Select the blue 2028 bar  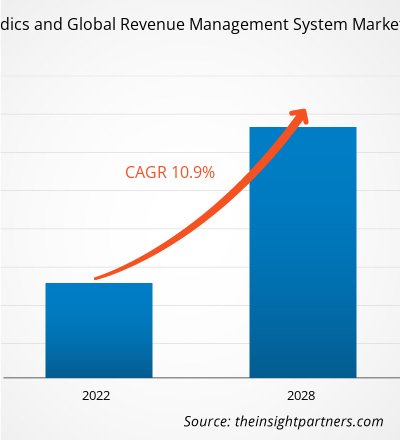pos(303,252)
